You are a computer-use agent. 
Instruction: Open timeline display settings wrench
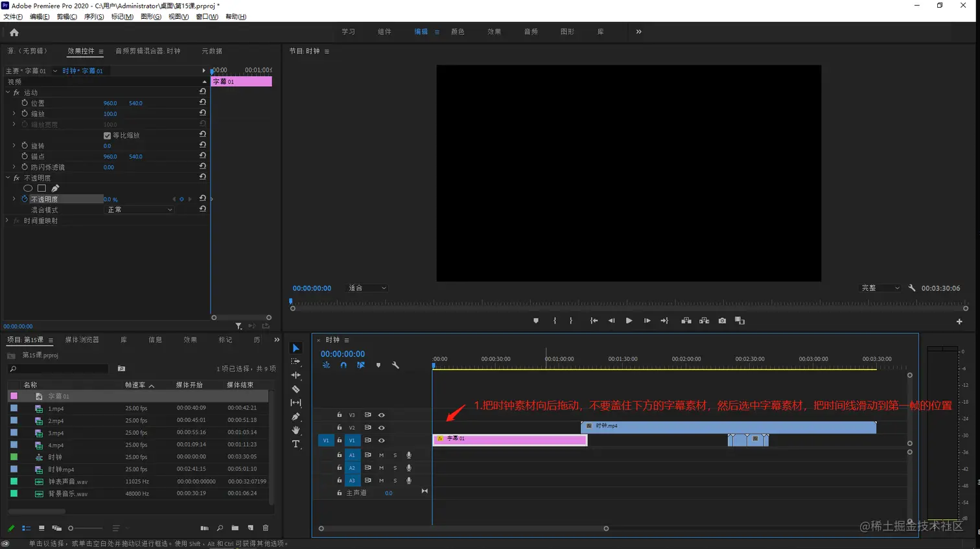point(395,365)
